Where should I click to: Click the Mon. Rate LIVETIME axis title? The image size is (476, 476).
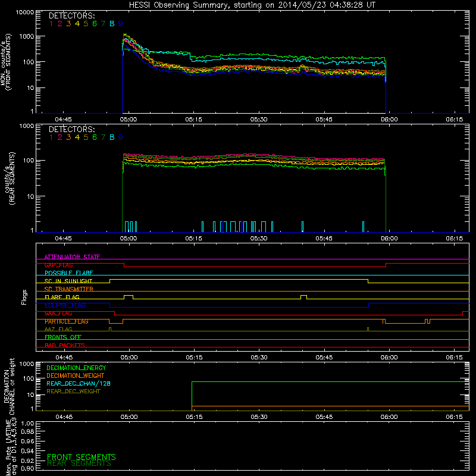(11, 447)
